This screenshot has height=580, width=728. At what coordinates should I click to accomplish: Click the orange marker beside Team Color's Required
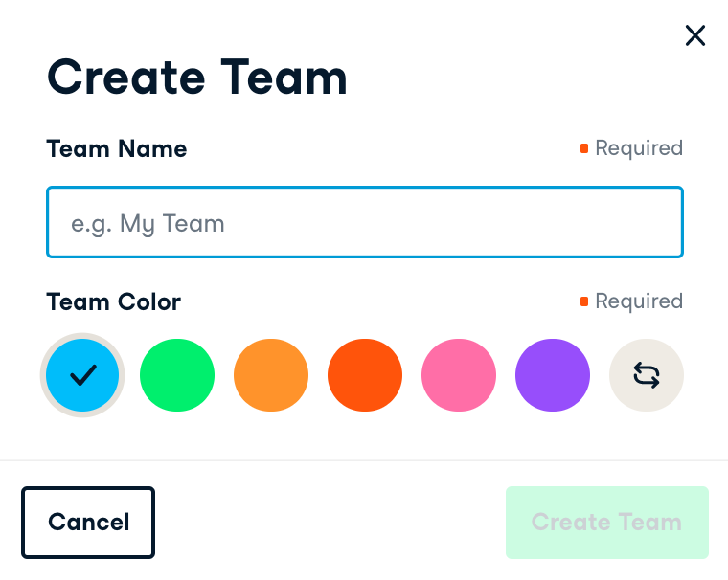584,301
